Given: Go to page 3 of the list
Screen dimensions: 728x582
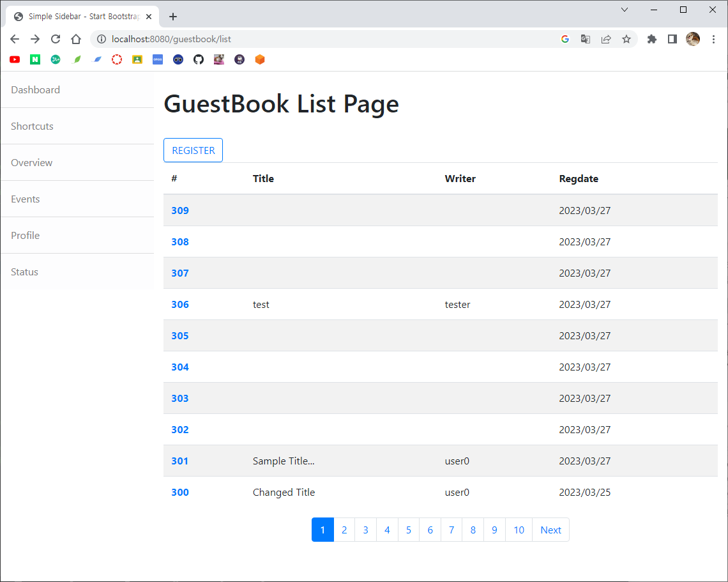Looking at the screenshot, I should pos(366,530).
